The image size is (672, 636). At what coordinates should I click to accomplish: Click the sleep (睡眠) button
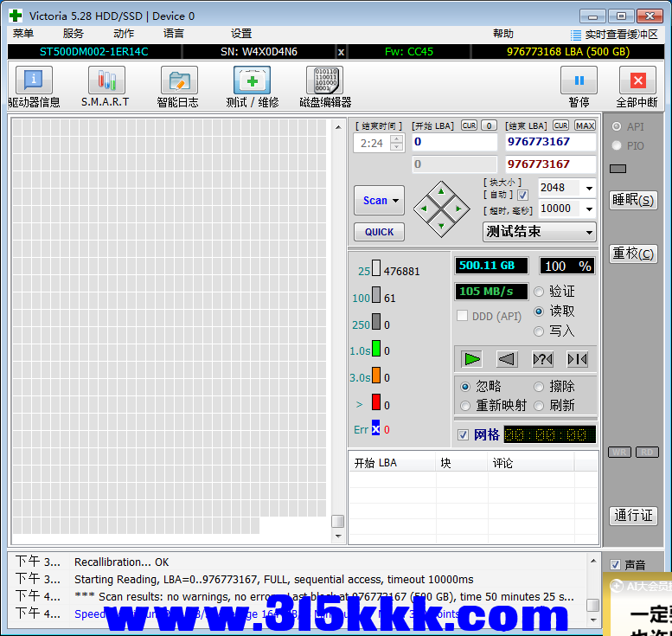[x=633, y=200]
